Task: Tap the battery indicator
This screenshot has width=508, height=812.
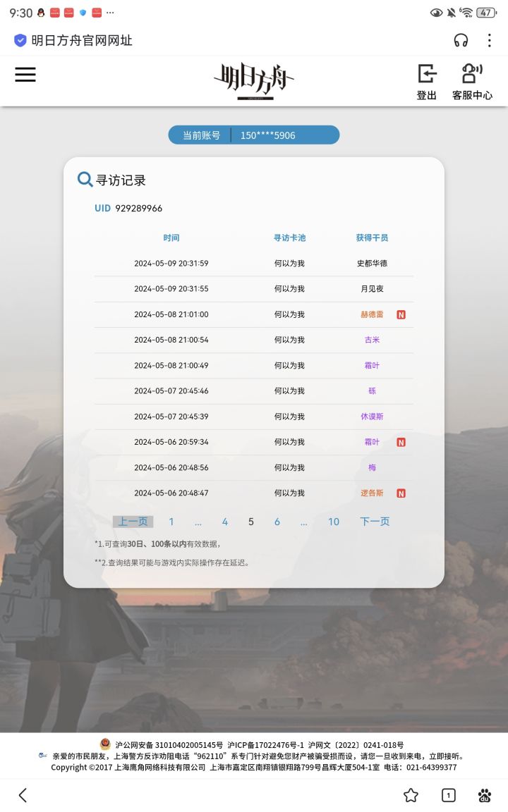Action: [x=486, y=13]
